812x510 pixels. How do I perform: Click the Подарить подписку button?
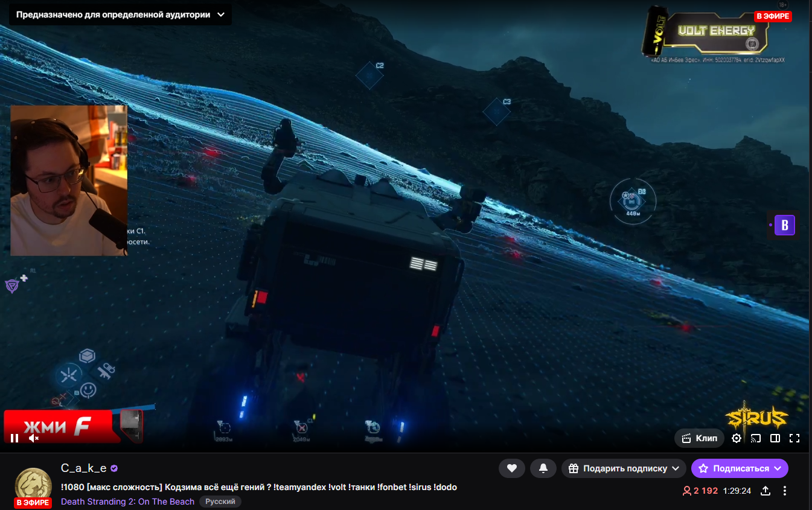pyautogui.click(x=624, y=468)
